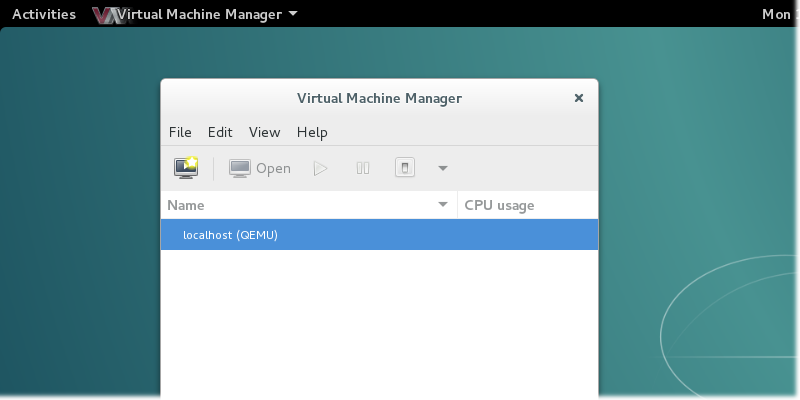Open the Edit menu
Image resolution: width=800 pixels, height=400 pixels.
pyautogui.click(x=220, y=132)
